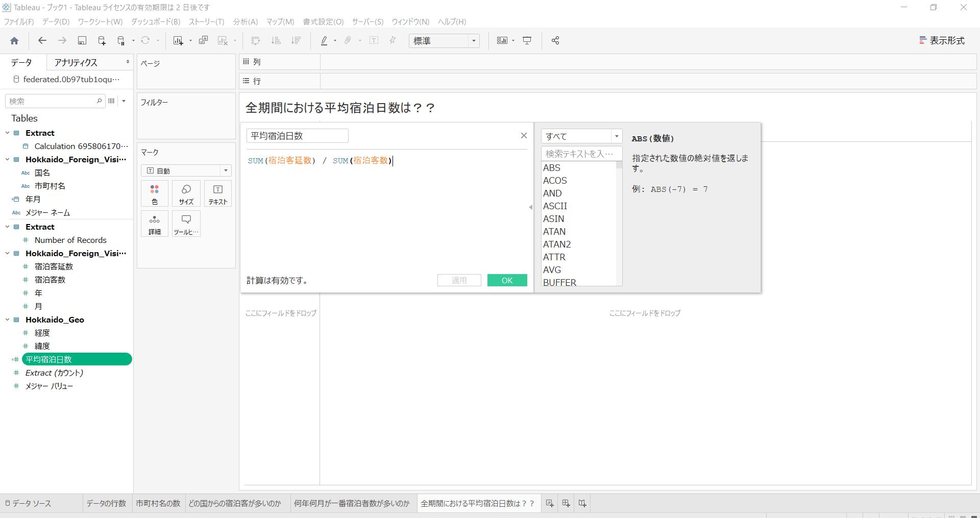980x518 pixels.
Task: Click new story icon in sheet tab bar
Action: pyautogui.click(x=582, y=503)
